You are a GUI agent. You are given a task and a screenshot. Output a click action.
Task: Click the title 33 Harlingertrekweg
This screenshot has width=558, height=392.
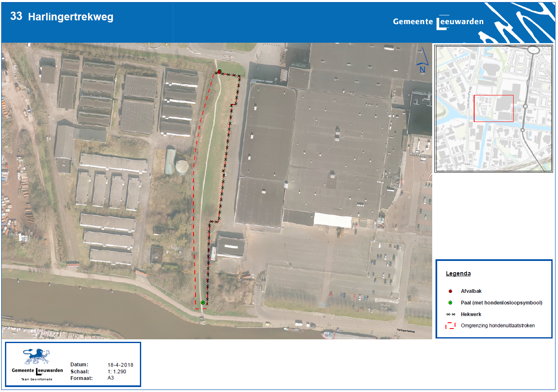[62, 17]
